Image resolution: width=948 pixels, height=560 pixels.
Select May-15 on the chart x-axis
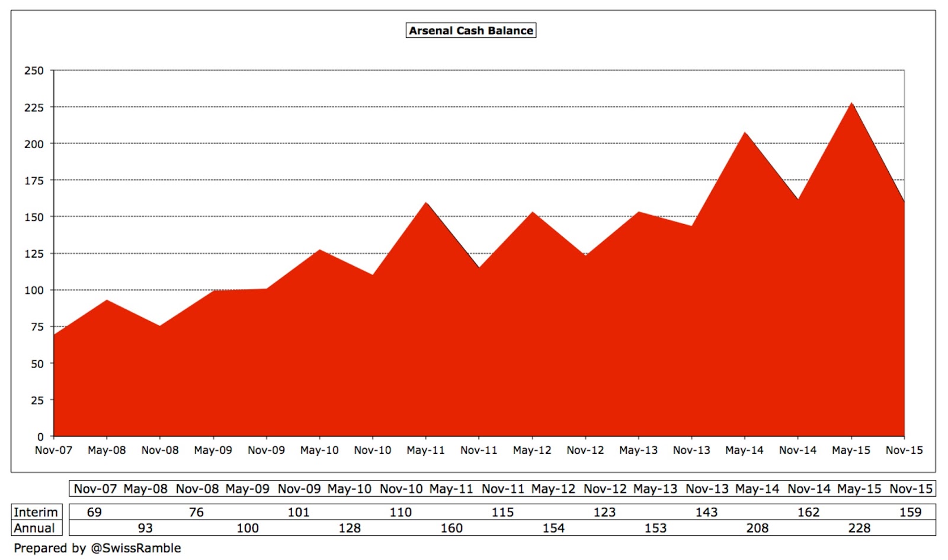tap(851, 450)
